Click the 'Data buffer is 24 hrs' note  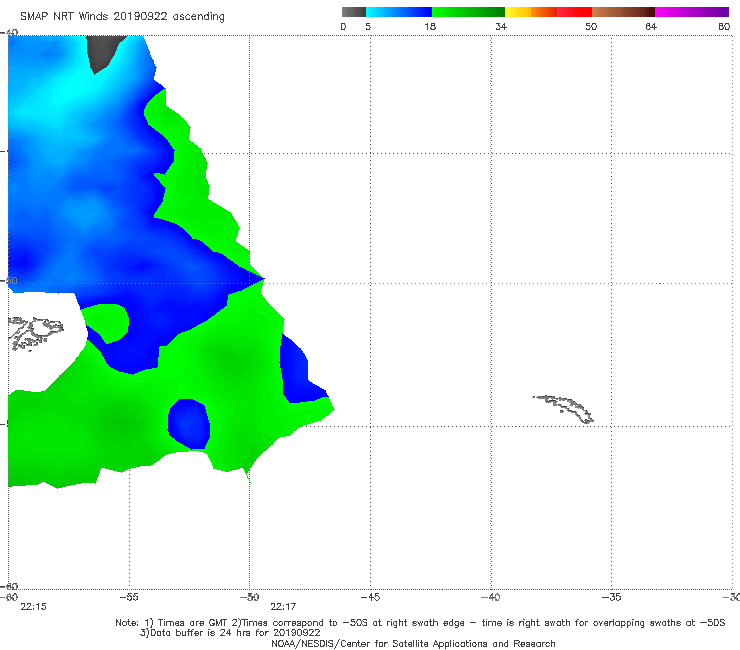click(x=230, y=633)
